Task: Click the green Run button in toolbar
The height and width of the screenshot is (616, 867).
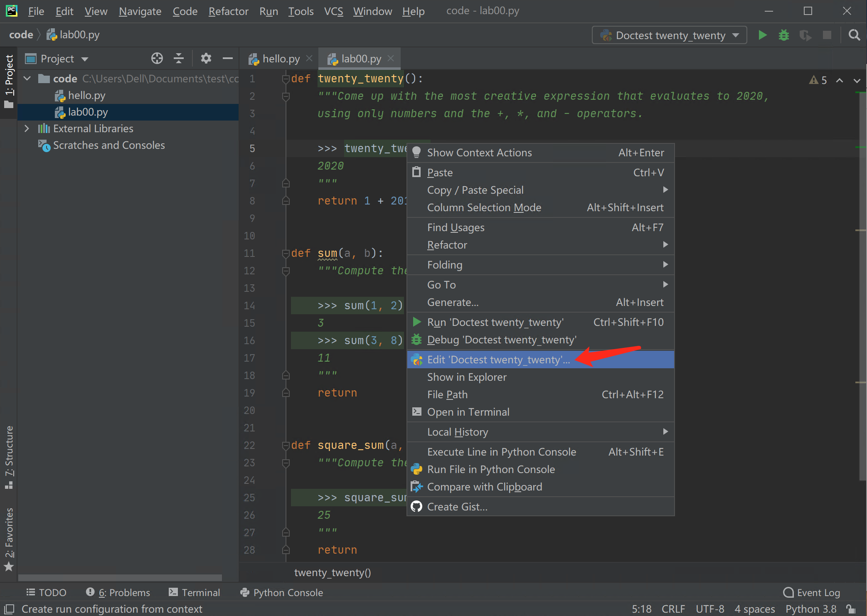Action: click(762, 35)
